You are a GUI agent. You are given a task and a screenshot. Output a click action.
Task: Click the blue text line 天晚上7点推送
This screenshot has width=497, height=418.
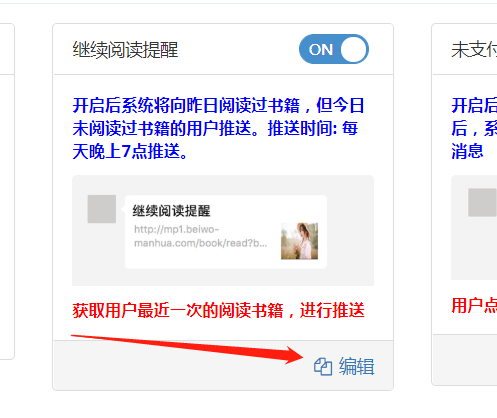[x=130, y=152]
